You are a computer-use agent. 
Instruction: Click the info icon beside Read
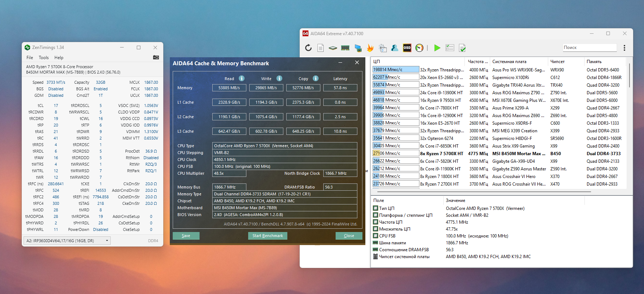pos(242,78)
